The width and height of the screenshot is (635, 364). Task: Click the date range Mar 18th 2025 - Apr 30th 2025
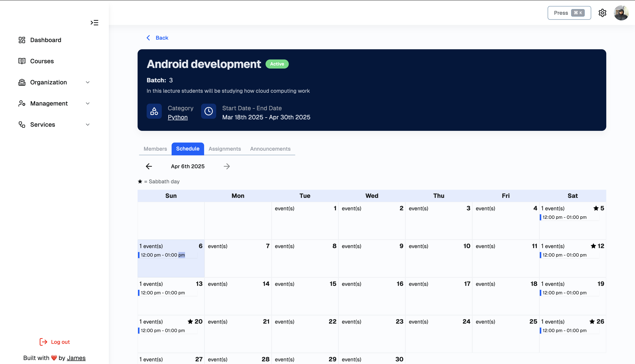266,117
